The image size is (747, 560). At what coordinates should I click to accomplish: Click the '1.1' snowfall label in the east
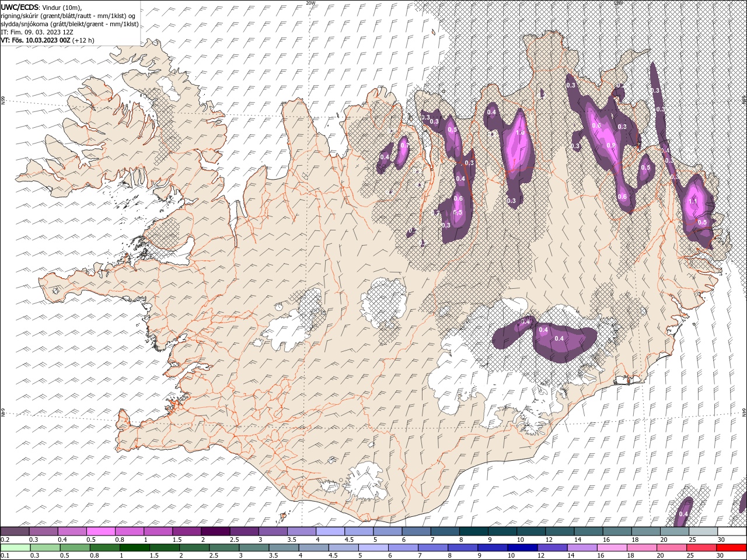[693, 201]
